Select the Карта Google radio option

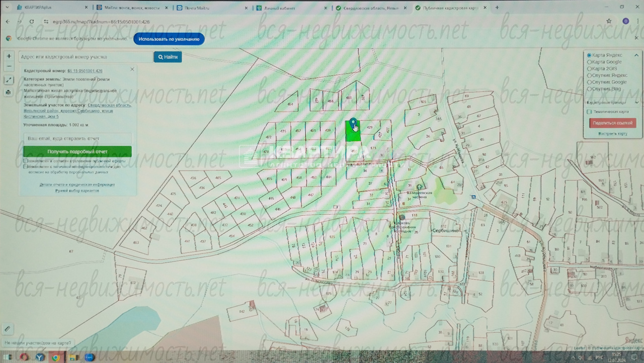coord(589,62)
